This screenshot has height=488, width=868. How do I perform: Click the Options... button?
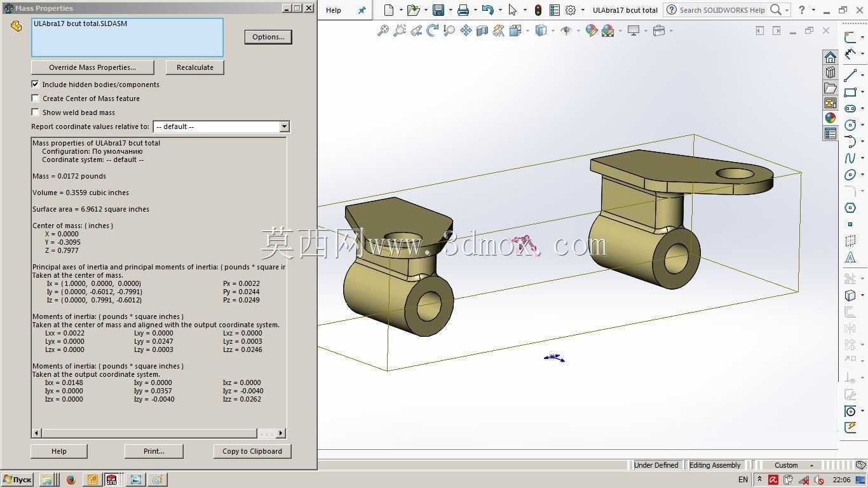point(268,37)
